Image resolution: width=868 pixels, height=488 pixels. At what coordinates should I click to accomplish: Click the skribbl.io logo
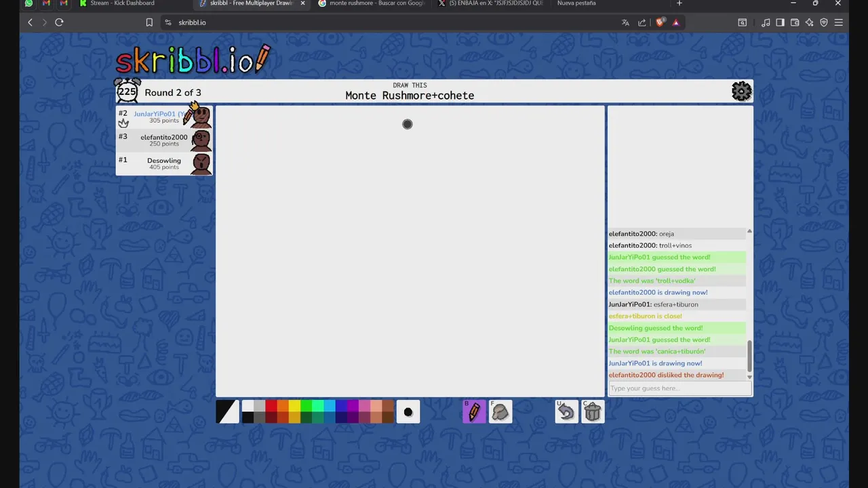tap(193, 60)
